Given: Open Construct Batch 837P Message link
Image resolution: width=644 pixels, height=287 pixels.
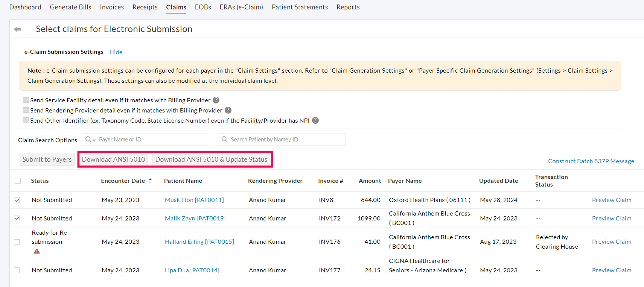Looking at the screenshot, I should point(591,161).
